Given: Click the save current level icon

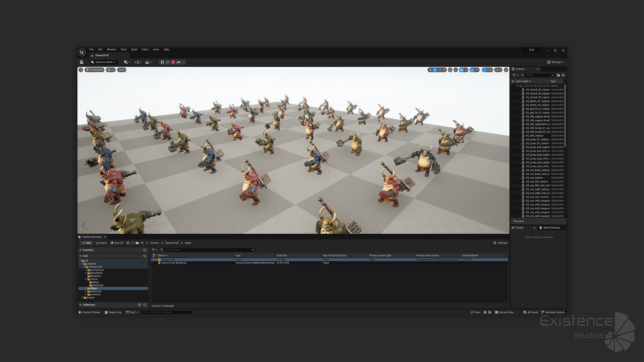Looking at the screenshot, I should pos(82,62).
